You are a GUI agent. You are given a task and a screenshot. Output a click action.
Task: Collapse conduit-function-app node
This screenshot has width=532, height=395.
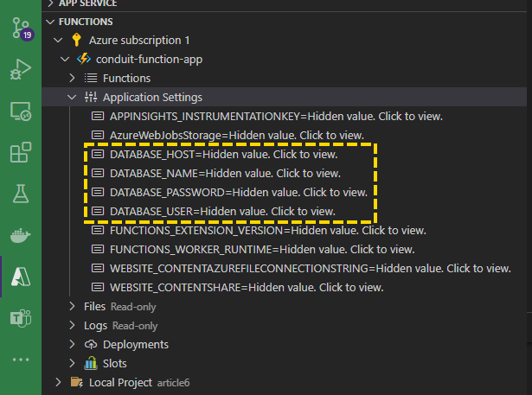65,60
